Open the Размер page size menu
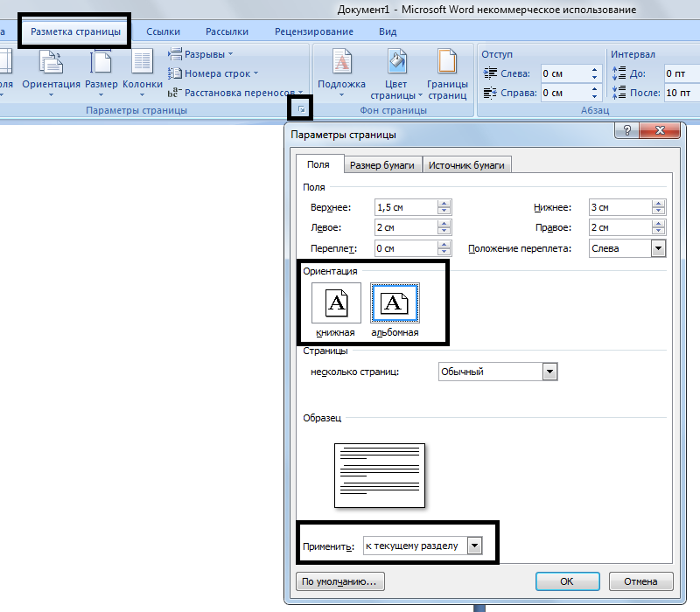Screen dimensions: 700x612 click(101, 73)
